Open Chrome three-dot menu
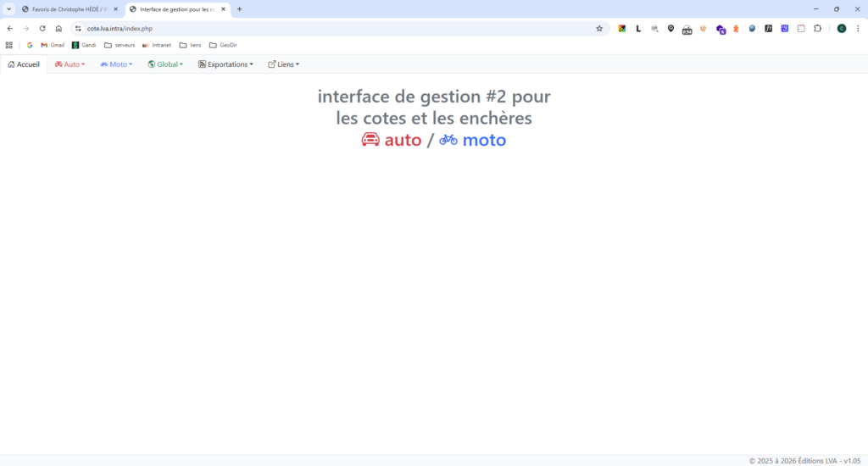The width and height of the screenshot is (868, 466). (857, 28)
